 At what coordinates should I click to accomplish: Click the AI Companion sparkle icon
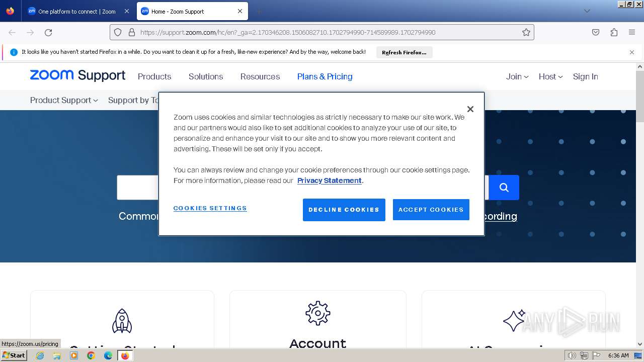(514, 320)
